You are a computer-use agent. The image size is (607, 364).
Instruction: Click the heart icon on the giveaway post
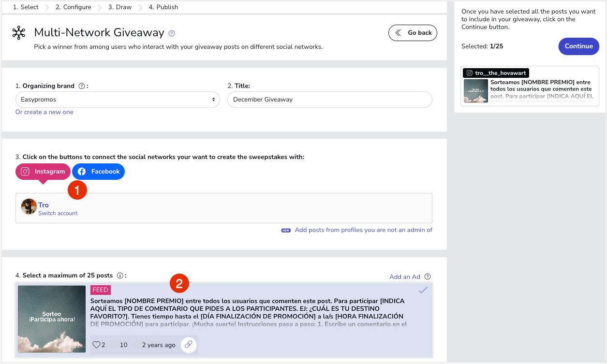pos(97,344)
